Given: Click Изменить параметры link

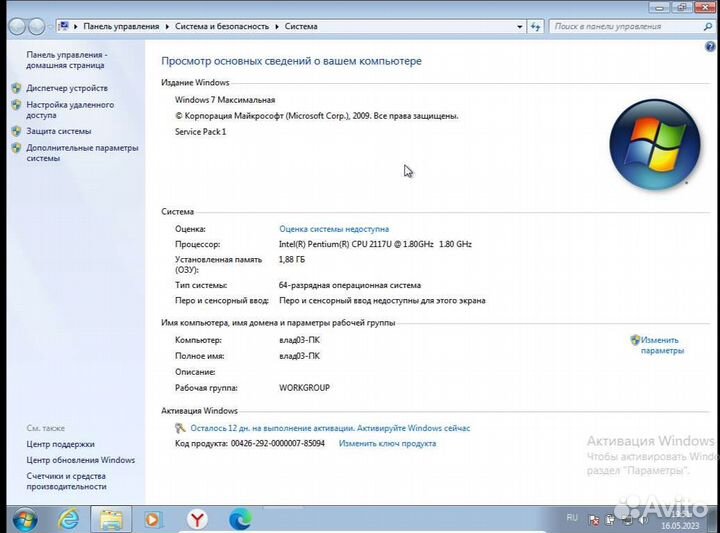Looking at the screenshot, I should [662, 345].
